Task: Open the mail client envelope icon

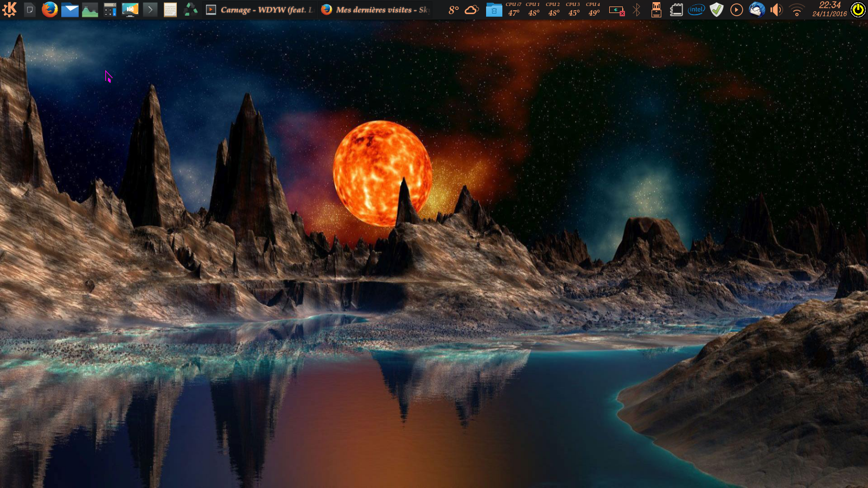Action: [70, 10]
